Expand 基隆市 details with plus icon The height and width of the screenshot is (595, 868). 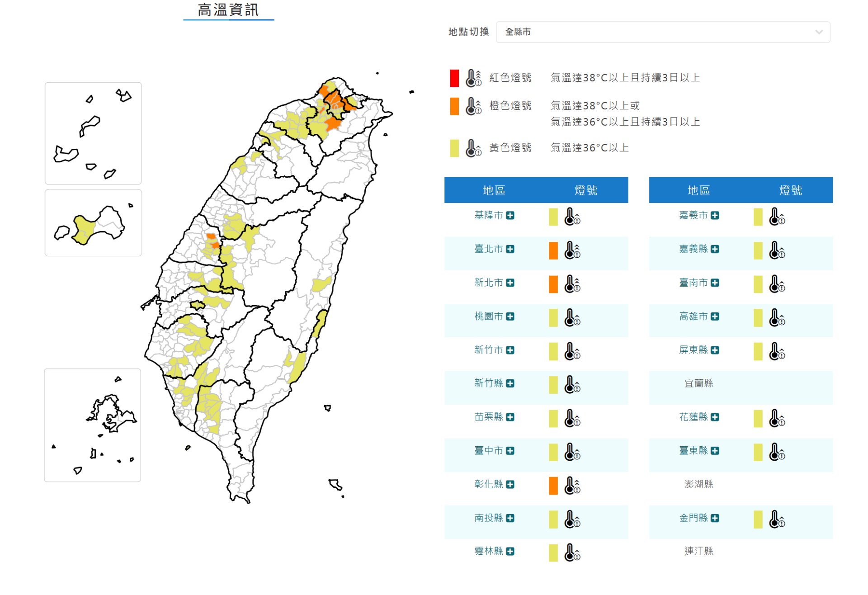tap(510, 216)
